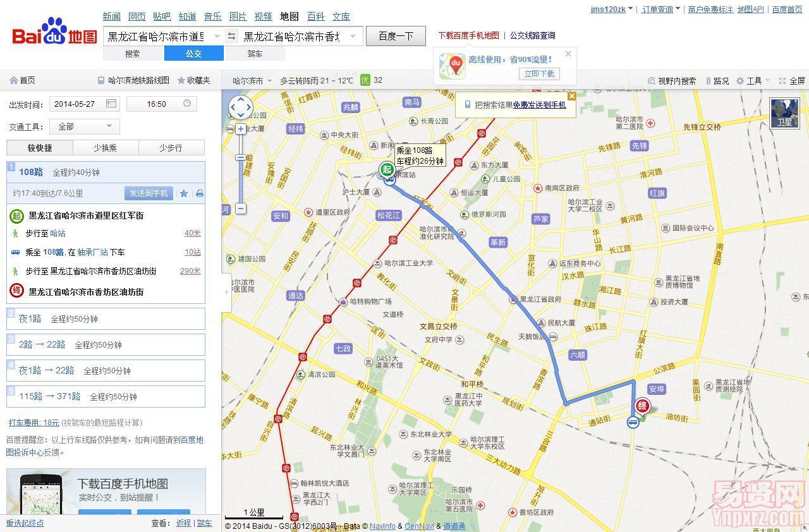This screenshot has height=532, width=809.
Task: Open 百度首页 link at top right
Action: coord(787,9)
